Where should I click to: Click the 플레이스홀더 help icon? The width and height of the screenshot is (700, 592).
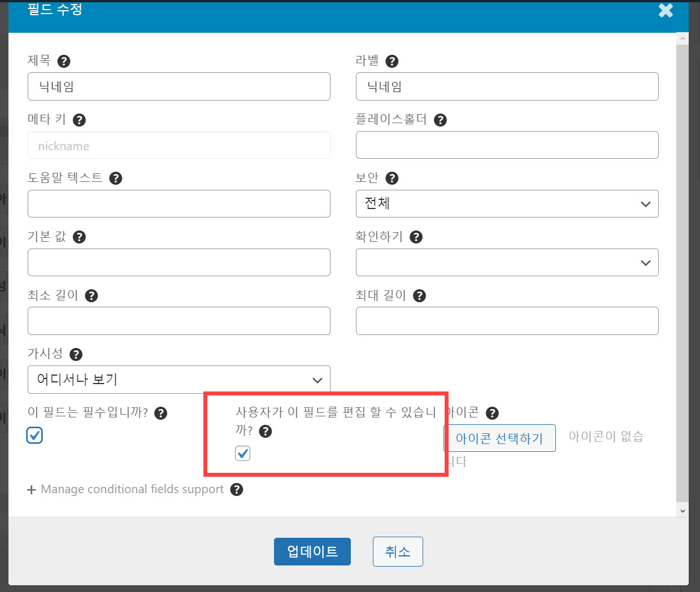440,120
